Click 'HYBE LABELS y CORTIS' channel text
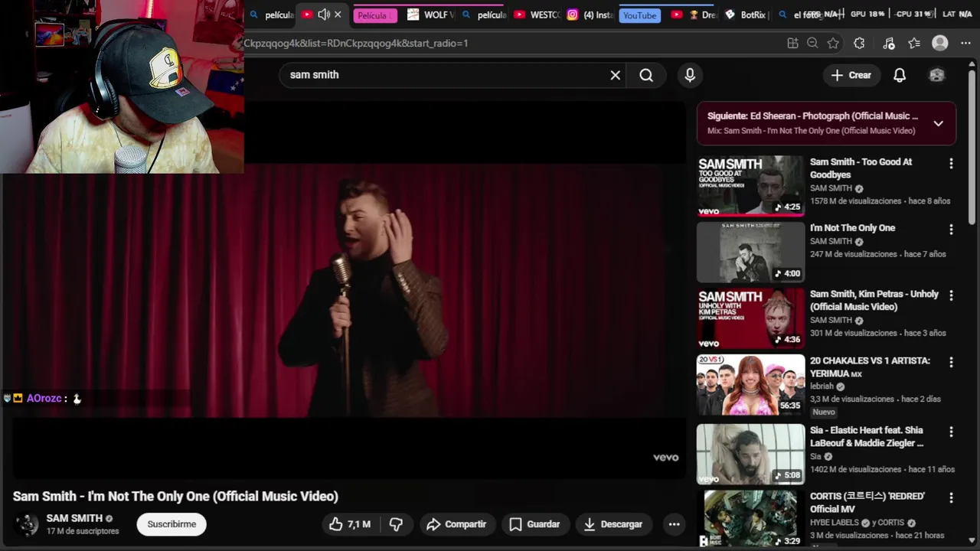Viewport: 980px width, 551px height. 857,523
